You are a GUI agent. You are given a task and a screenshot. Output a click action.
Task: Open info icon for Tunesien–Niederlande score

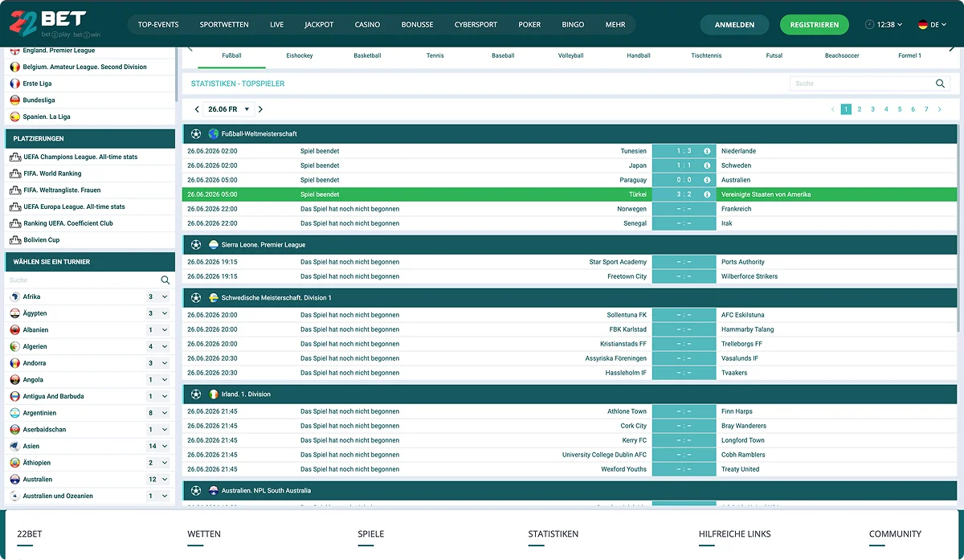(707, 151)
